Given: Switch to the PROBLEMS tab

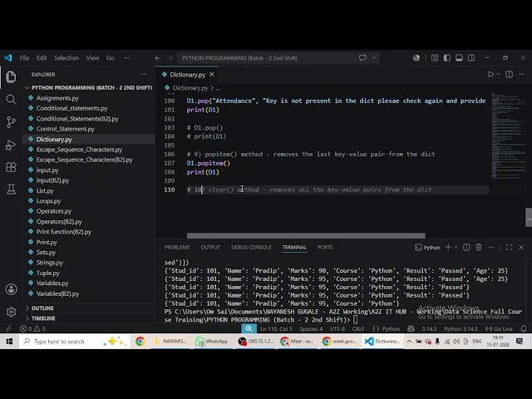Looking at the screenshot, I should (x=177, y=248).
